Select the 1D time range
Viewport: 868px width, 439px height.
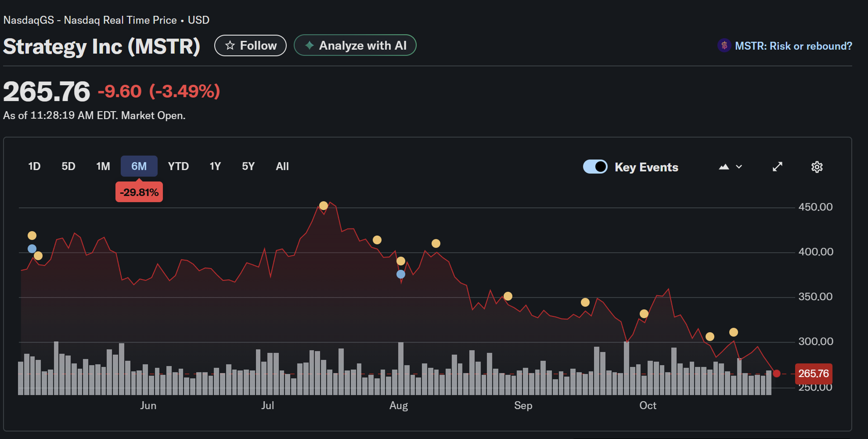point(34,167)
